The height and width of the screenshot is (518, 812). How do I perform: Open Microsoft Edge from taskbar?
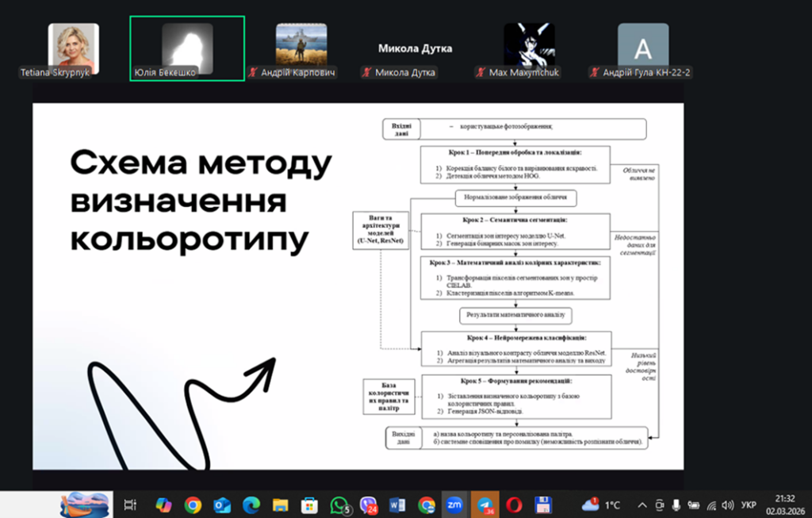coord(251,505)
